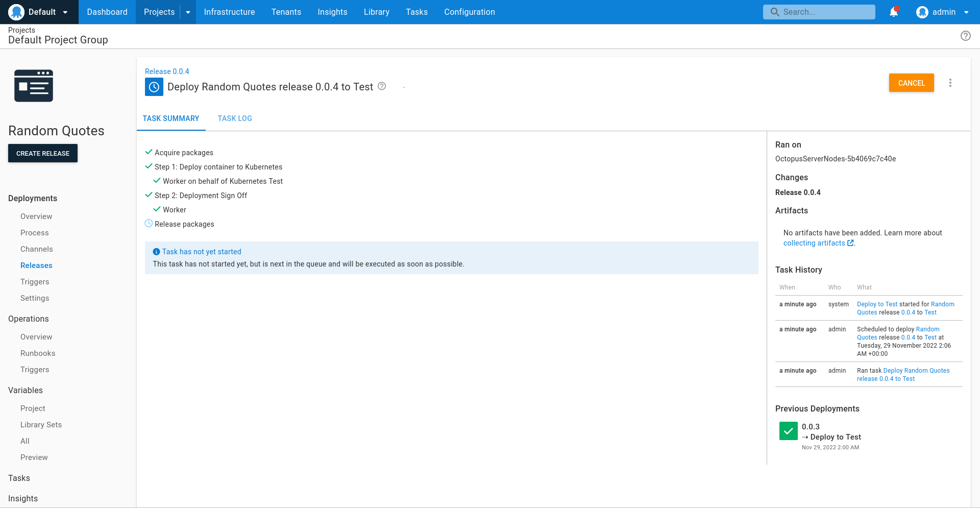Select the OctopusServerNodes-5b4069c7c40e text
980x508 pixels.
(x=836, y=159)
